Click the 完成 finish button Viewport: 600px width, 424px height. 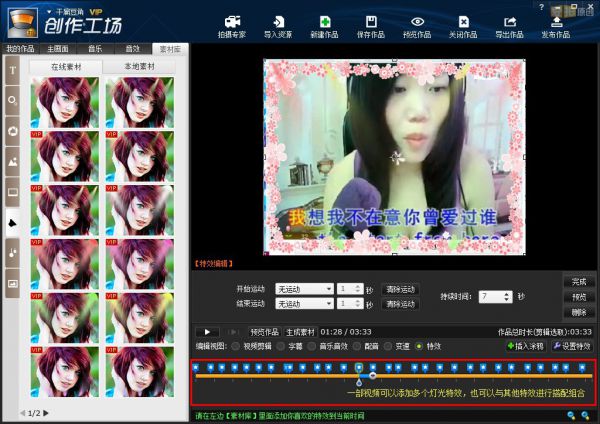[x=579, y=282]
